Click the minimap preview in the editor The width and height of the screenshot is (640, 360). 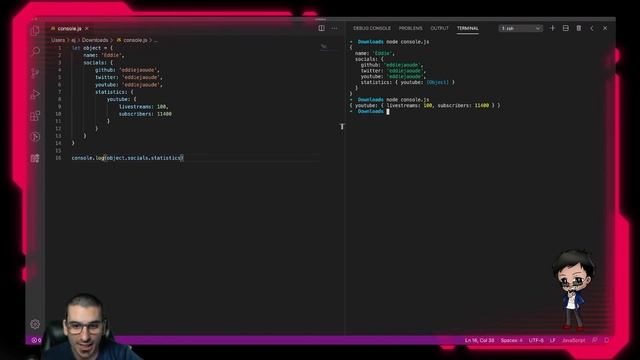point(324,47)
